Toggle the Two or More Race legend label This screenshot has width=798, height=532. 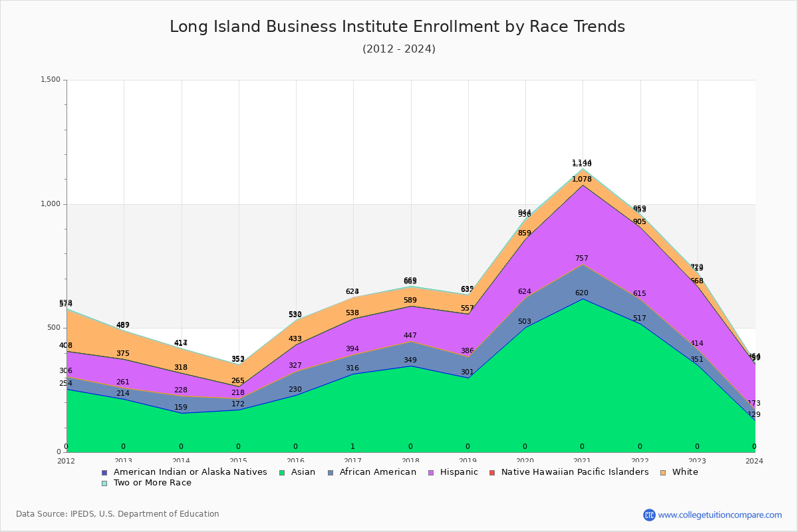[152, 483]
